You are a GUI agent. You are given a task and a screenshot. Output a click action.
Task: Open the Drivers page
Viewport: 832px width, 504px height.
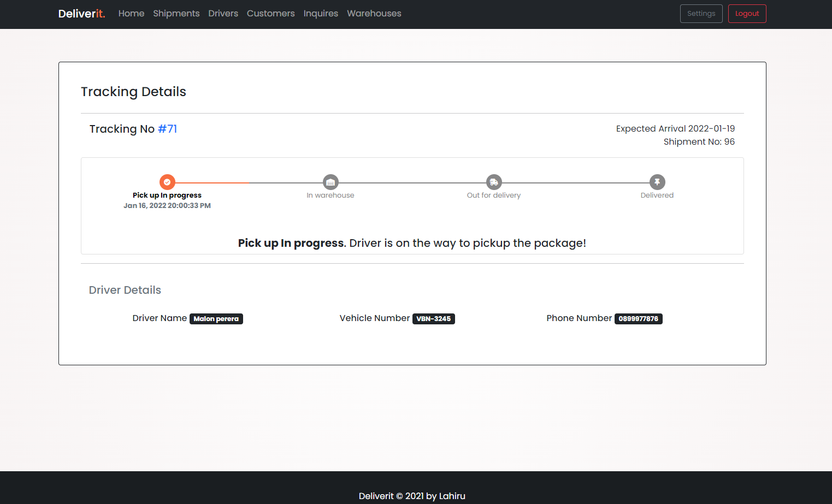tap(223, 14)
